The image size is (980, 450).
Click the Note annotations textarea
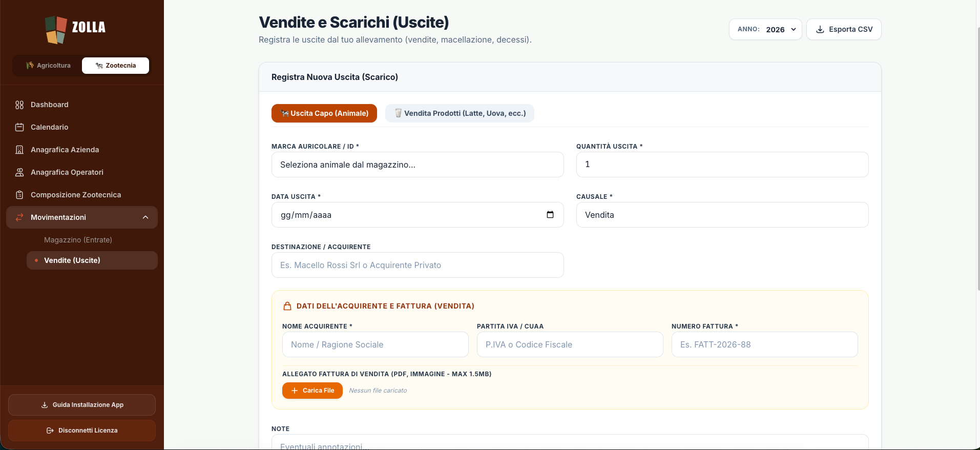[x=570, y=442]
